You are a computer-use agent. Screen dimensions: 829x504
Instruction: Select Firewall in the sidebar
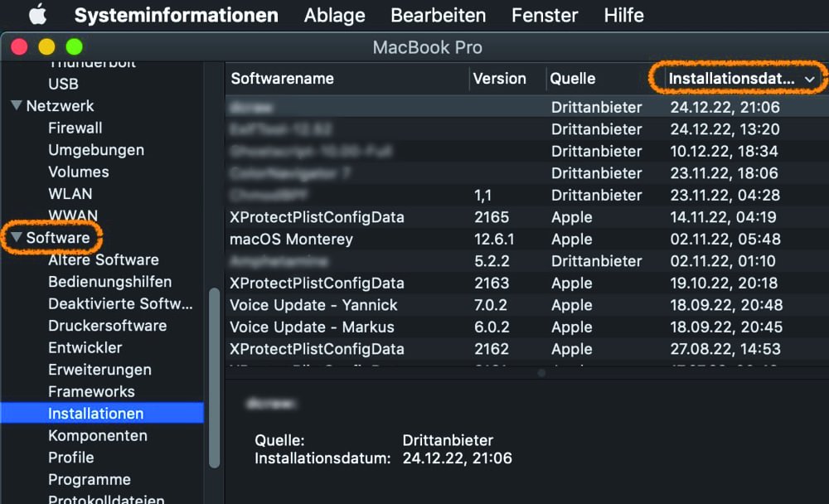tap(75, 128)
